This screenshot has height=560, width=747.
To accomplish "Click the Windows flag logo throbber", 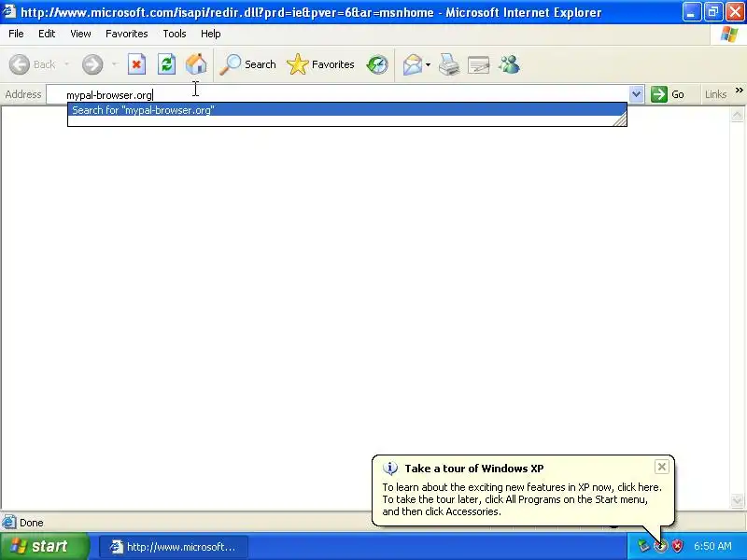I will [x=729, y=35].
